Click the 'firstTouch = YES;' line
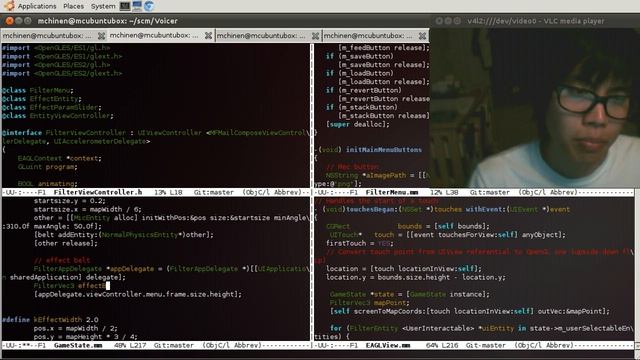640x360 pixels. 359,243
